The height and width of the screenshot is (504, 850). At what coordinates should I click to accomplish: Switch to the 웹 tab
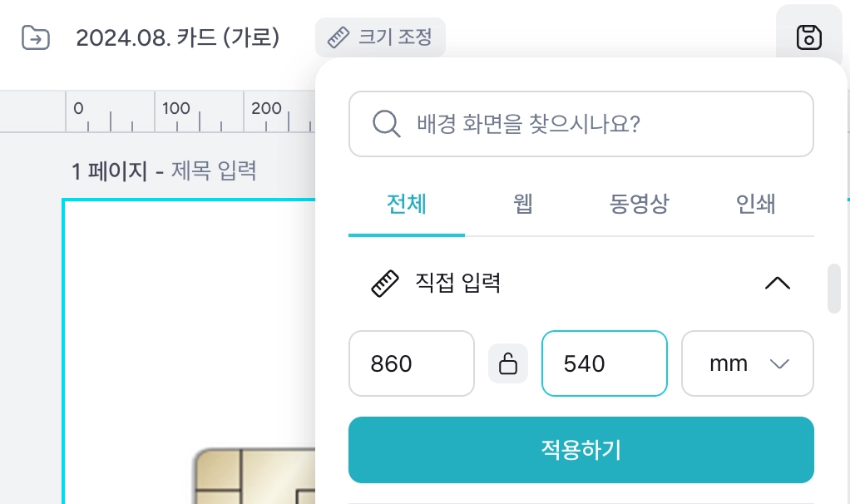coord(523,205)
